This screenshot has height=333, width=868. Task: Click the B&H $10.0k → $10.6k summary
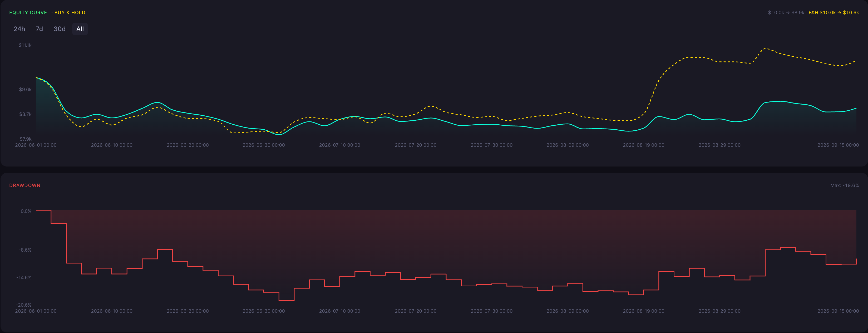click(834, 12)
